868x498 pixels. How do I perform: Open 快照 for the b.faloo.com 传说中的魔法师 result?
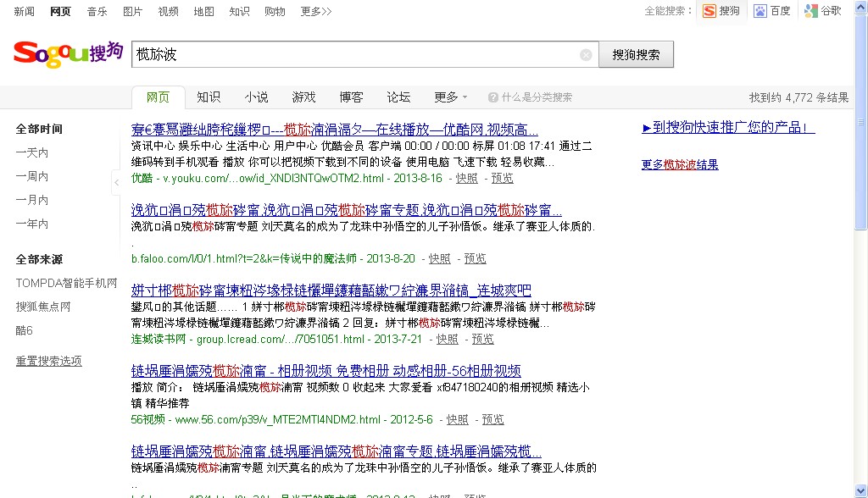440,258
